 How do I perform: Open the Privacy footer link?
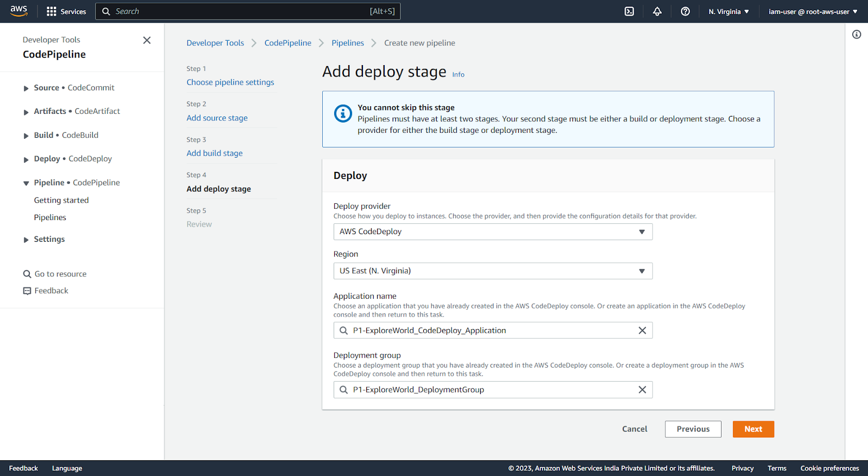click(x=742, y=468)
